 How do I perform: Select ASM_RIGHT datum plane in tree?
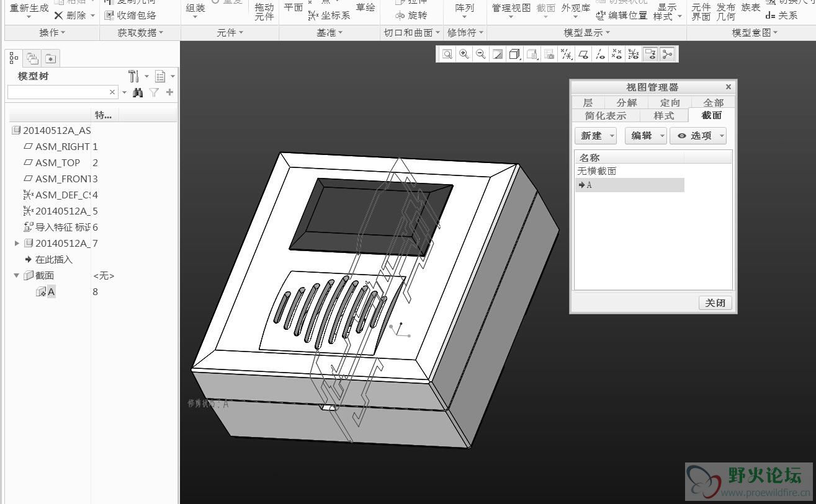pyautogui.click(x=56, y=146)
